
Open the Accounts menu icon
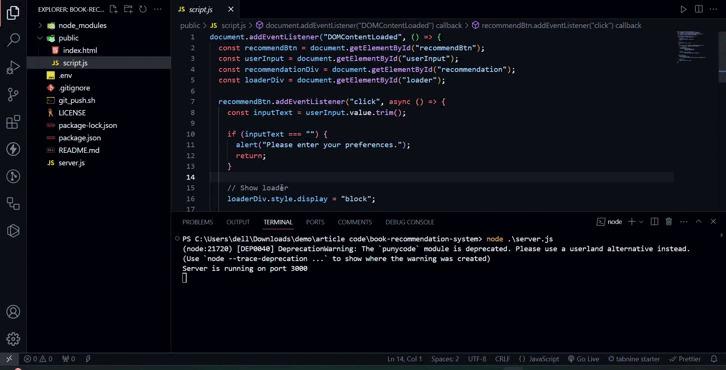tap(13, 312)
